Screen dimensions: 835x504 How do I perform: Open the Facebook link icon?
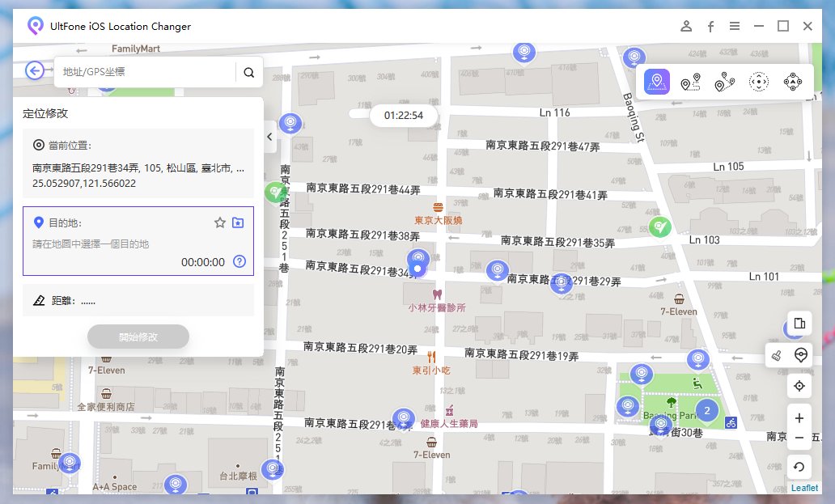(711, 27)
